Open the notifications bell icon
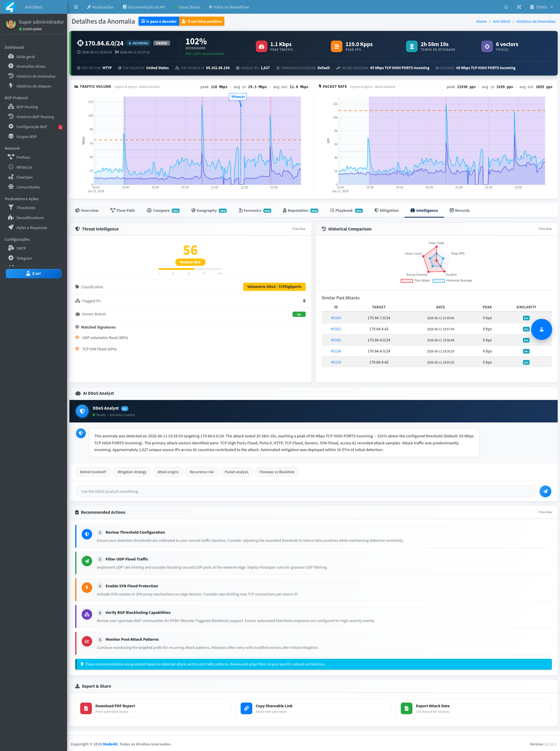 pos(506,7)
